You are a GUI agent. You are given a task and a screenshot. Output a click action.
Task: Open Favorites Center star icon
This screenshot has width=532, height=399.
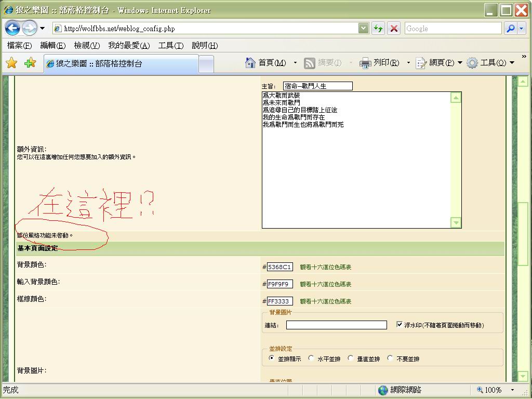pyautogui.click(x=11, y=63)
